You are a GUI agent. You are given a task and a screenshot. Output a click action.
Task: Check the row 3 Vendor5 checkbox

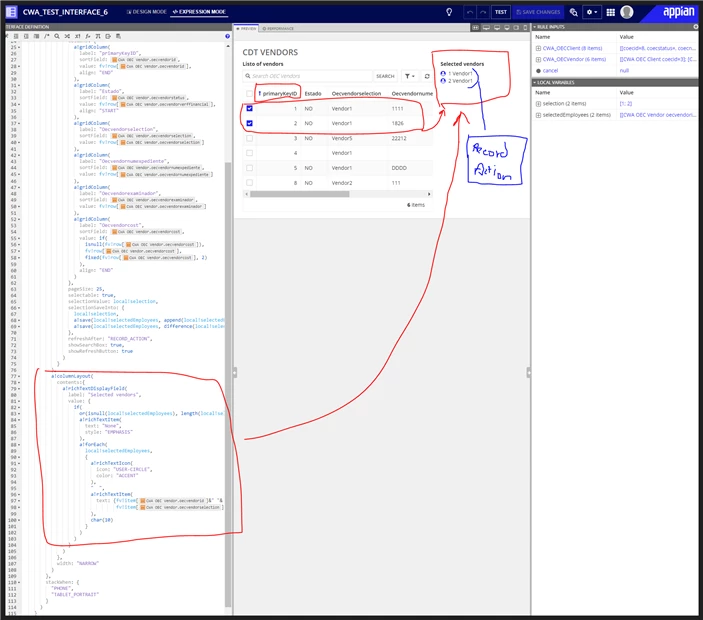pyautogui.click(x=249, y=138)
